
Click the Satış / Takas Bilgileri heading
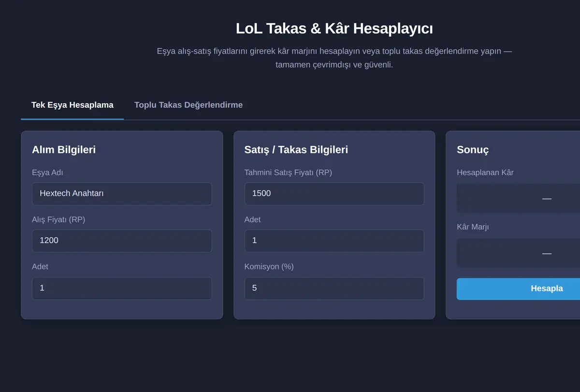point(296,150)
